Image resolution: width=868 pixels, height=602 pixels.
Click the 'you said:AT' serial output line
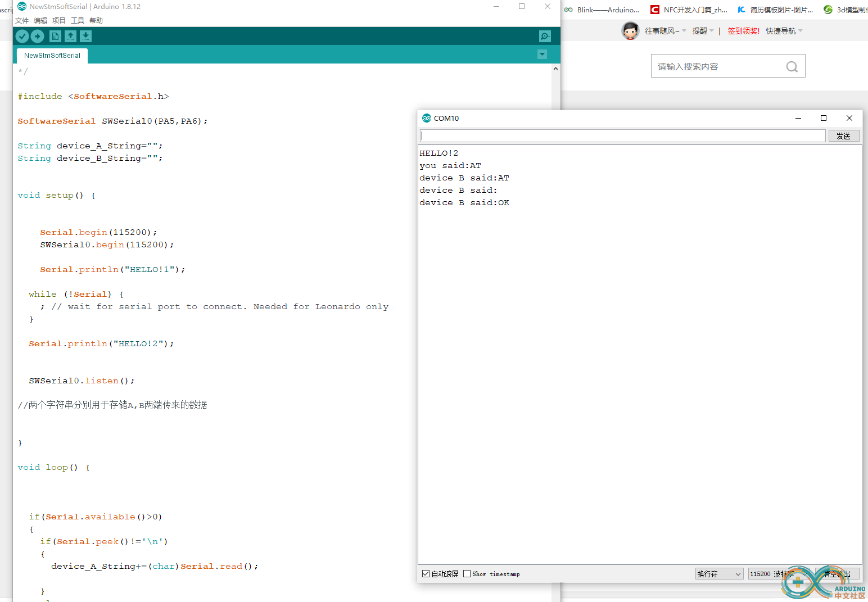point(450,165)
